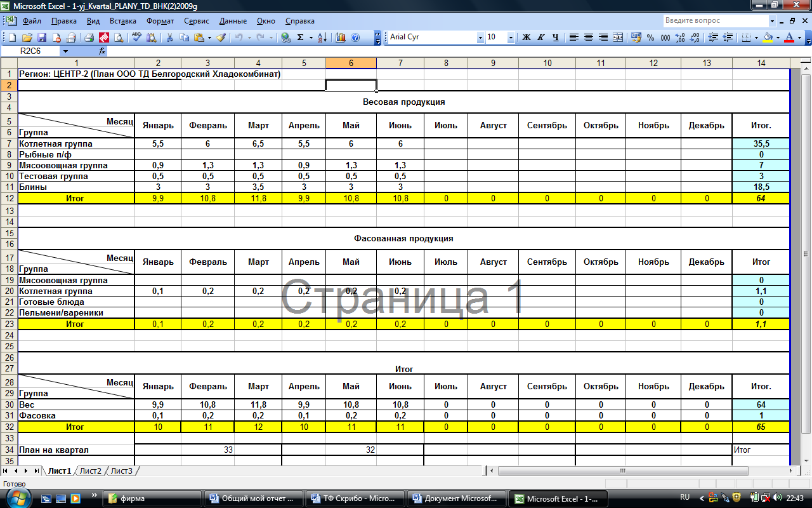Open the Borders dropdown arrow
812x508 pixels.
(x=757, y=37)
